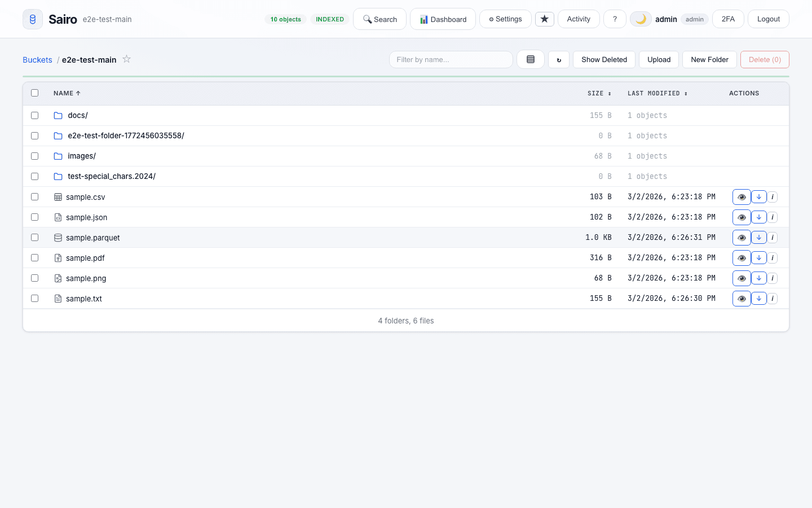Screen dimensions: 812x508
Task: Download sample.pdf
Action: (759, 258)
